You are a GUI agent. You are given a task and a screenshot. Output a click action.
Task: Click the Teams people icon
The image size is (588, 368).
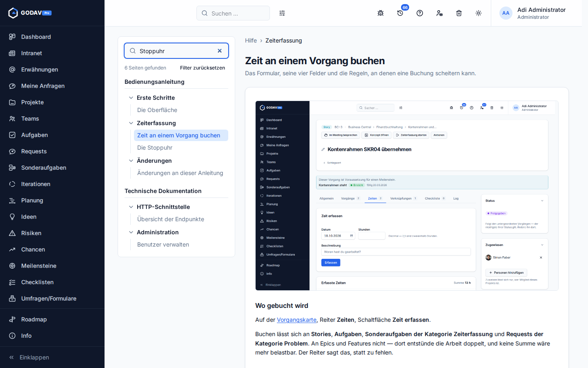tap(12, 119)
